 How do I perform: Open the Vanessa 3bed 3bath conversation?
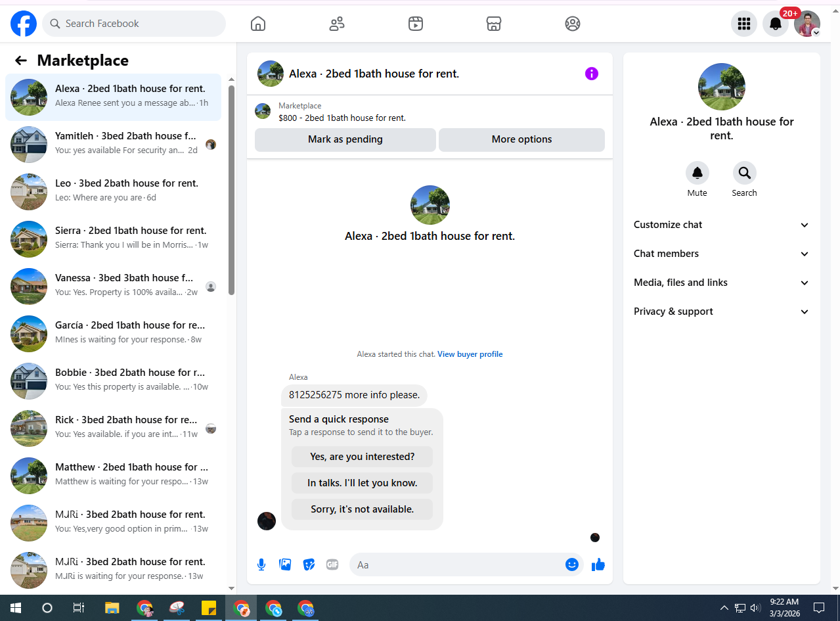coord(113,287)
